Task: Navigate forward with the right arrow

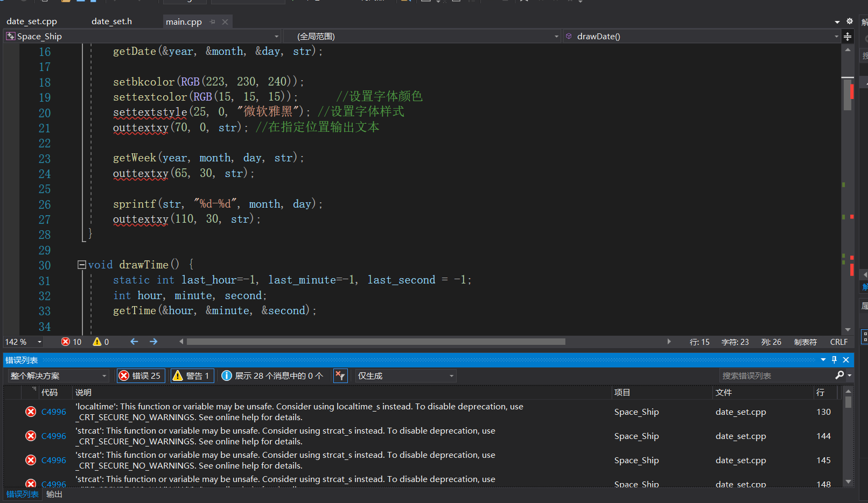Action: coord(153,342)
